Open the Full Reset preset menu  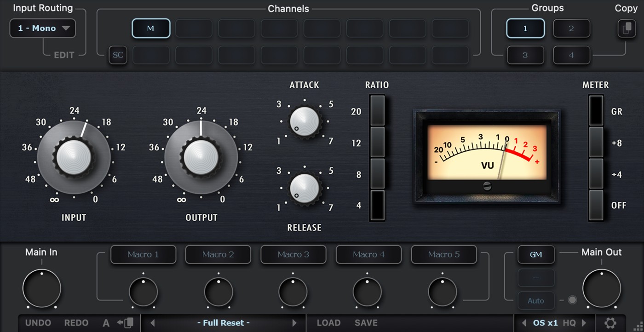pyautogui.click(x=224, y=323)
